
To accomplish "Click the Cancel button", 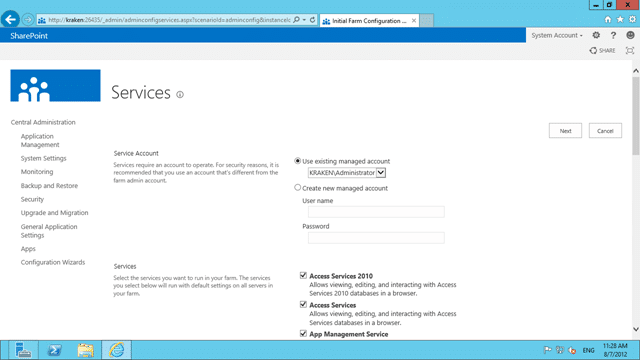I will [605, 131].
